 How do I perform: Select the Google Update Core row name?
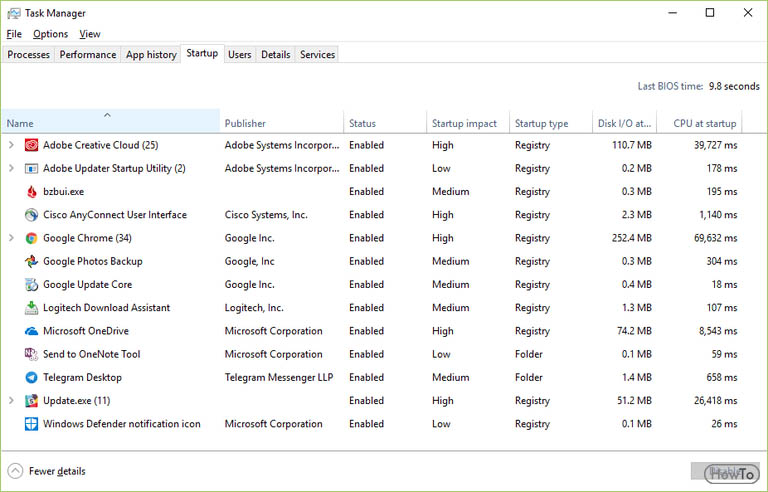tap(87, 285)
